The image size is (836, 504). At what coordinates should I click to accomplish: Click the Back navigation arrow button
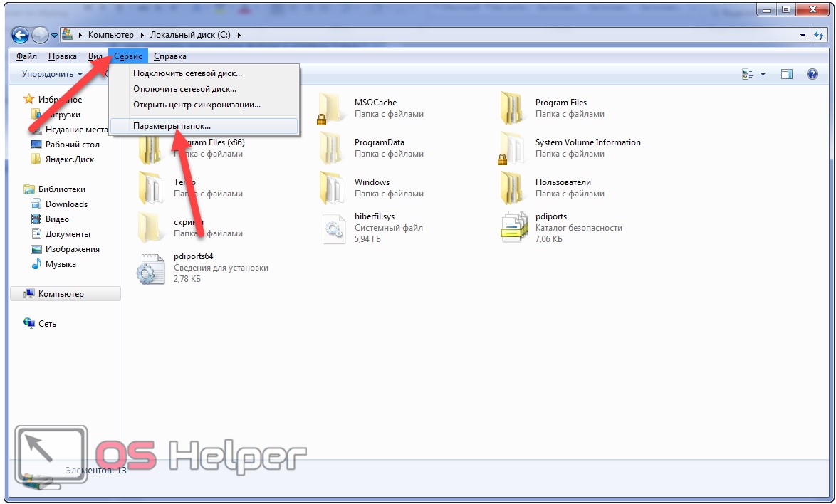pos(20,35)
